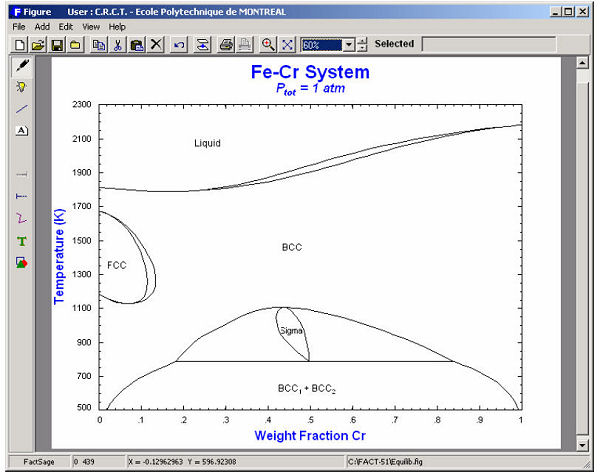
Task: Activate the green T text tool
Action: [22, 241]
